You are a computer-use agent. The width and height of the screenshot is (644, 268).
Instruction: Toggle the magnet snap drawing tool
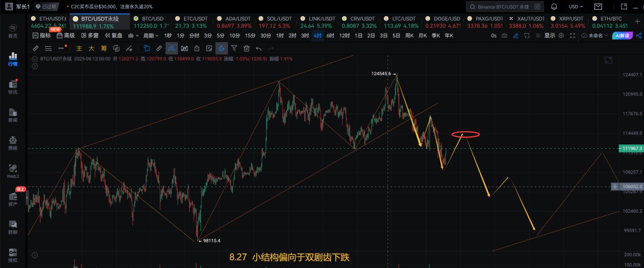point(221,48)
